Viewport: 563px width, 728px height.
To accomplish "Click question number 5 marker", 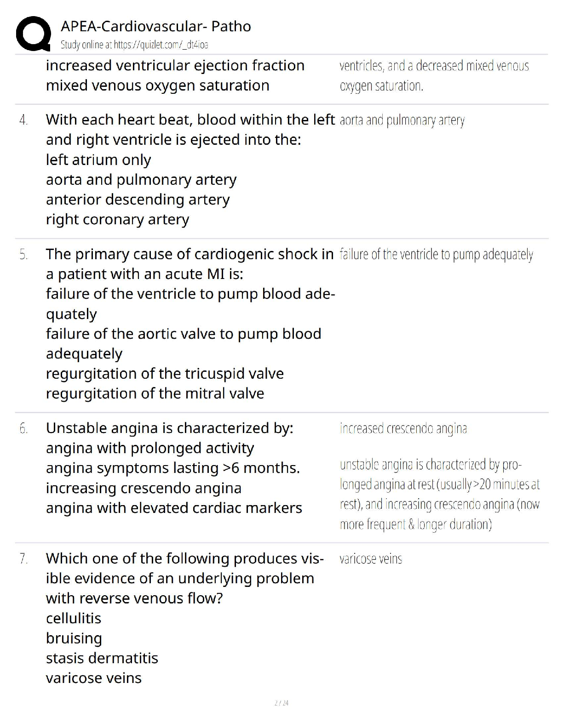I will (x=24, y=255).
